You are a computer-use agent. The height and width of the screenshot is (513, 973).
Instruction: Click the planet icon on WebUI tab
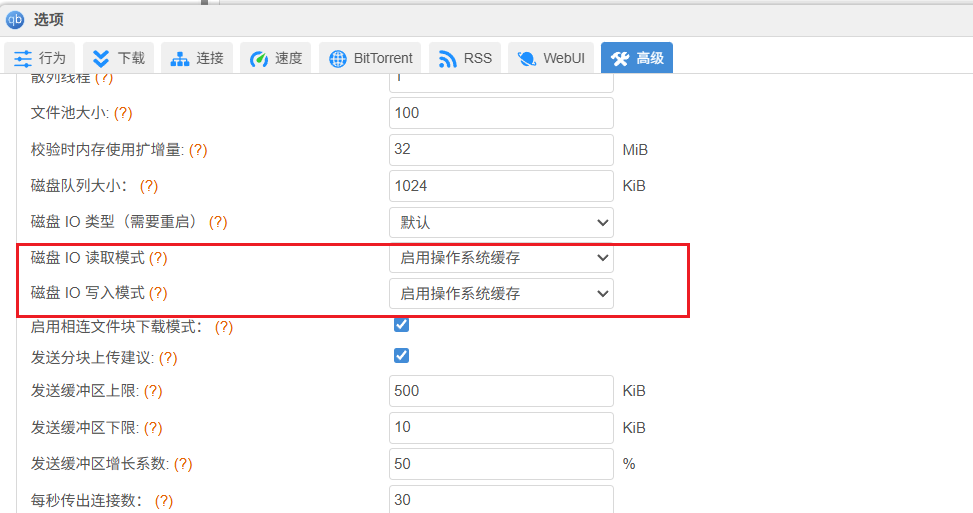(x=527, y=58)
